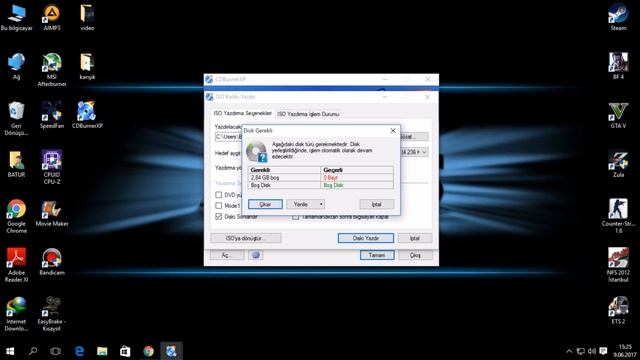This screenshot has width=640, height=360.
Task: Toggle the DVD checkbox
Action: click(219, 195)
